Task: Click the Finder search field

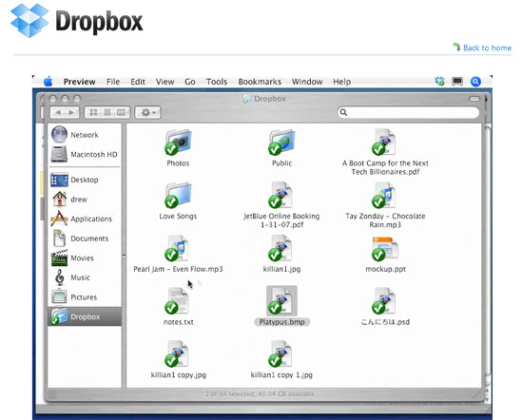Action: pos(408,112)
